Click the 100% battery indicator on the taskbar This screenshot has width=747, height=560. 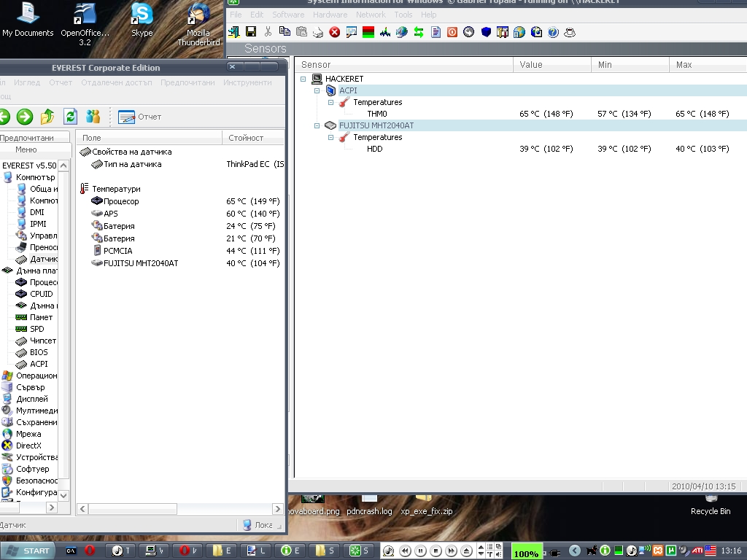tap(527, 553)
